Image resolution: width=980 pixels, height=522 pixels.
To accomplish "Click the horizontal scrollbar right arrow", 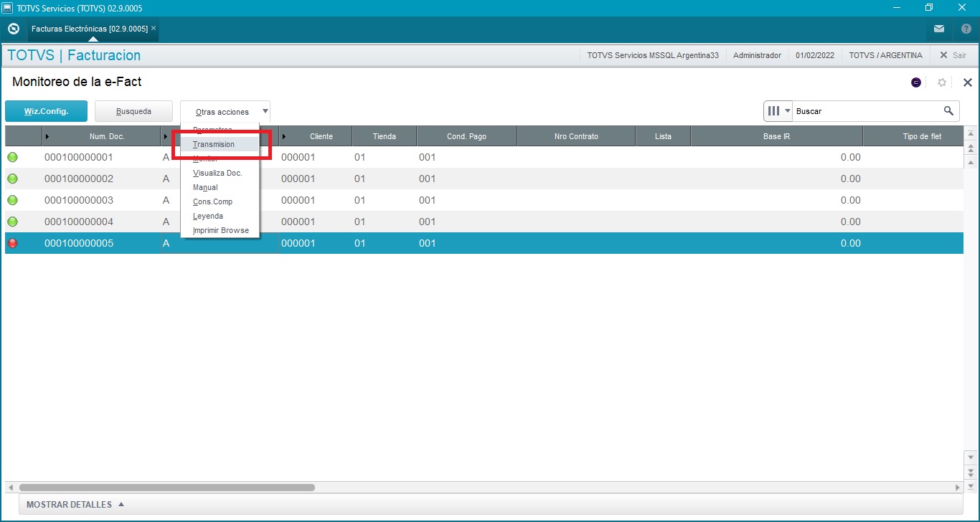I will (957, 488).
